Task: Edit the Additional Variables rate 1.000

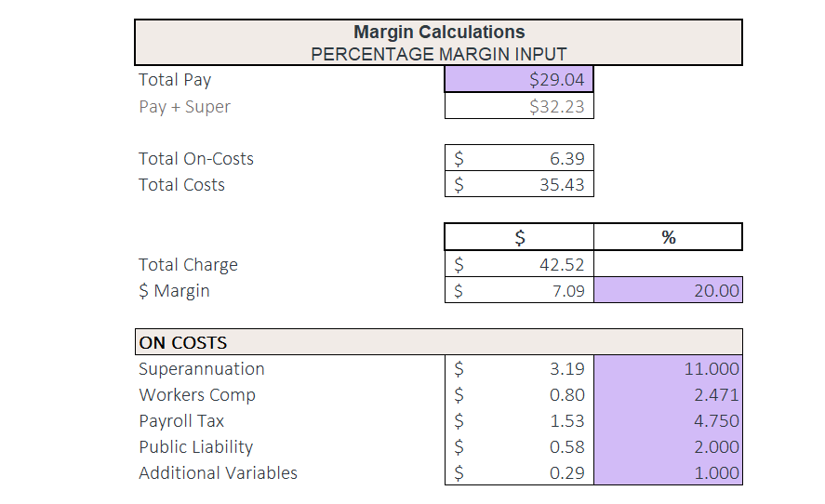Action: [668, 473]
